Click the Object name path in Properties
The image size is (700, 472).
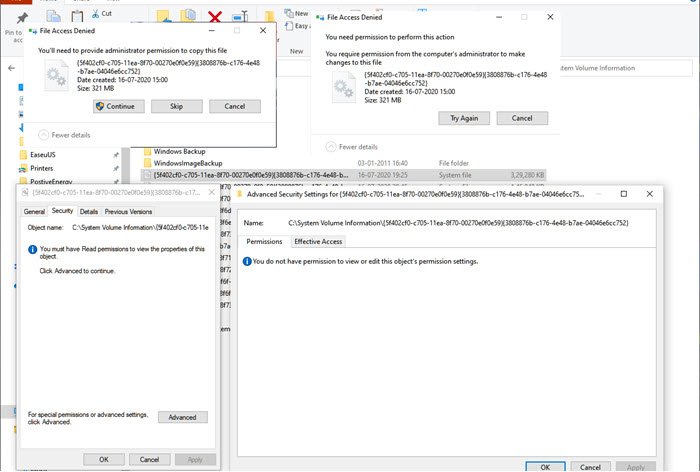tap(140, 227)
